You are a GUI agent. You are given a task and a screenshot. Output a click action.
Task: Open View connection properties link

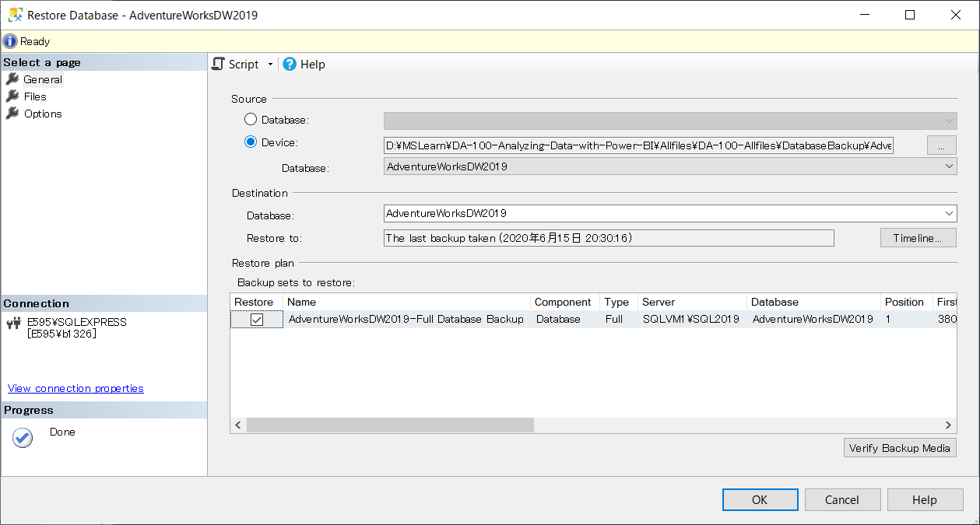pyautogui.click(x=76, y=388)
